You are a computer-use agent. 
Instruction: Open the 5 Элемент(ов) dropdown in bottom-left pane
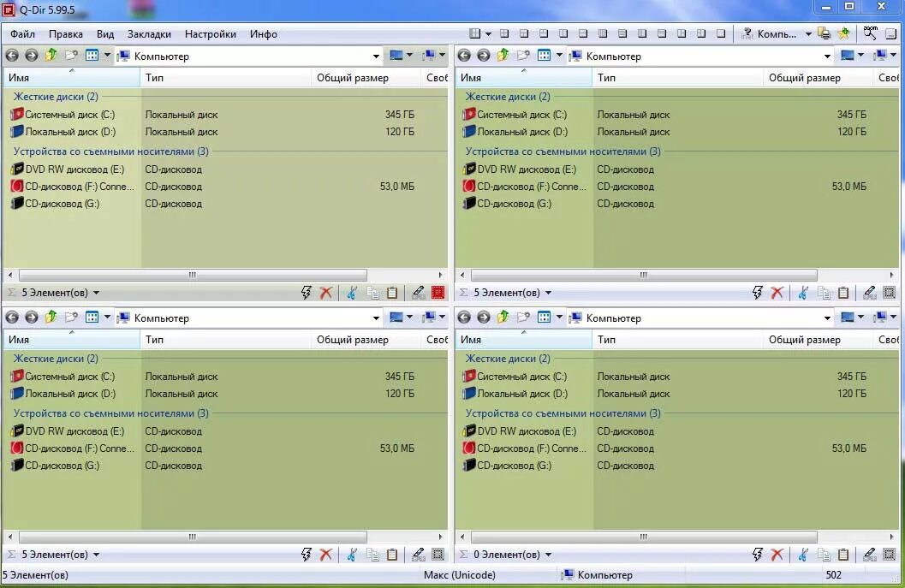point(97,554)
